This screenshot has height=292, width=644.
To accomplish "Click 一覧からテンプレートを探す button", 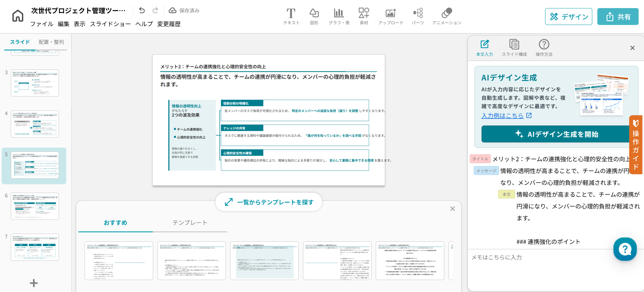I will (x=269, y=202).
